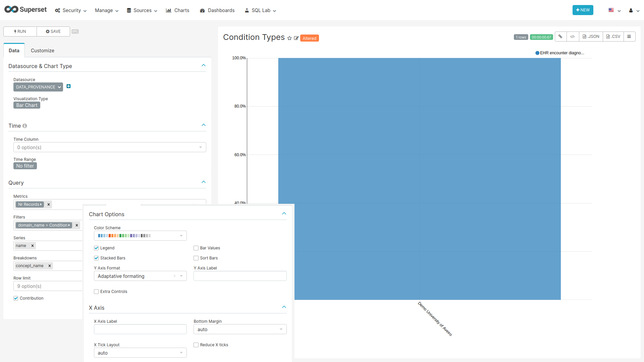
Task: Open the X Tick Layout dropdown
Action: (140, 353)
